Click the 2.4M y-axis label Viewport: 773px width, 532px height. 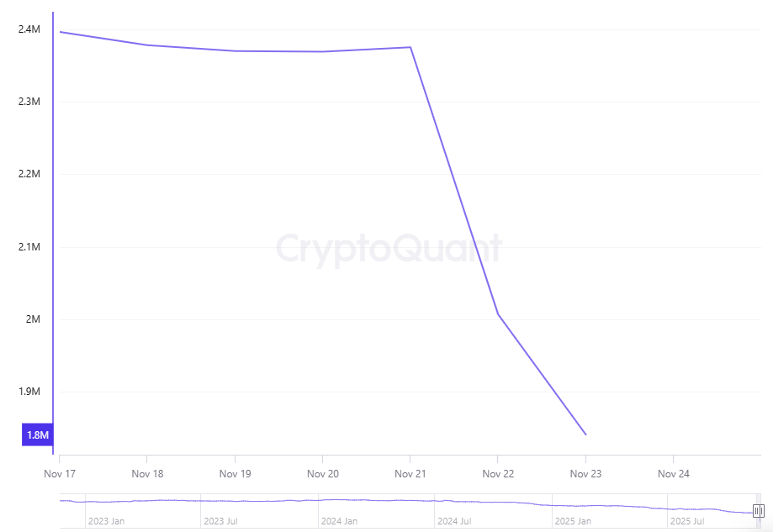point(29,29)
